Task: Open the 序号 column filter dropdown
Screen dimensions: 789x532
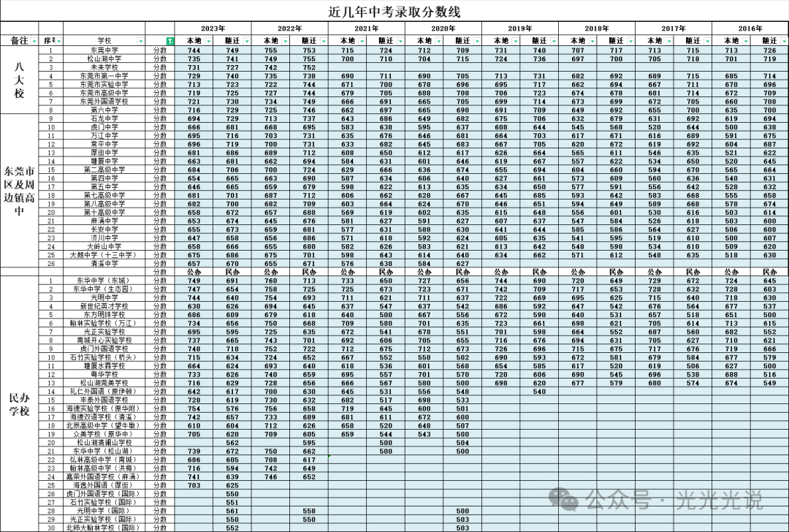Action: (59, 41)
